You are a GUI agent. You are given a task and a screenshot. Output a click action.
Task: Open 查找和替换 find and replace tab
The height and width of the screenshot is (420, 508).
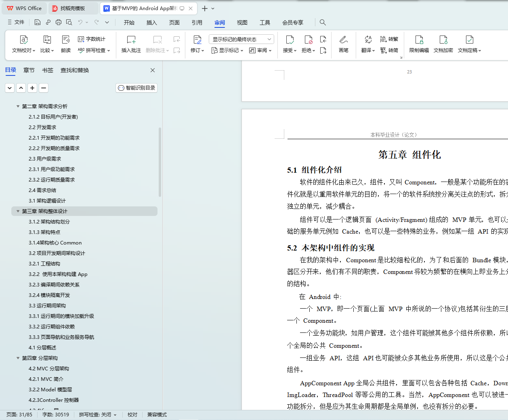coord(75,70)
